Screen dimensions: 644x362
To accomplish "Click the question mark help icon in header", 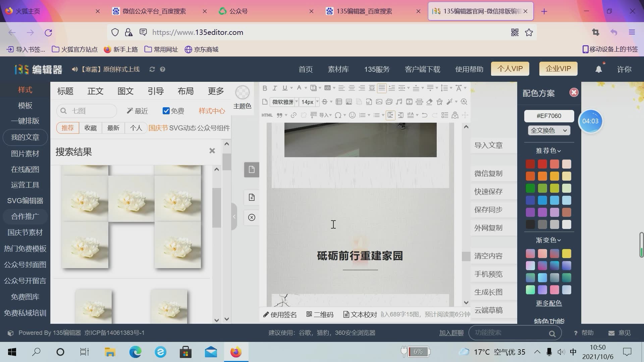I will click(163, 69).
